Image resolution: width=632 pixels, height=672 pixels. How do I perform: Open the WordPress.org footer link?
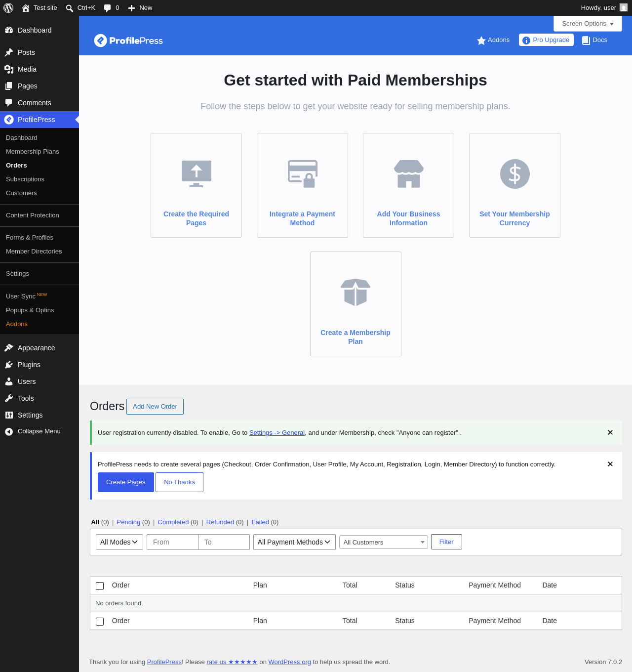coord(290,662)
